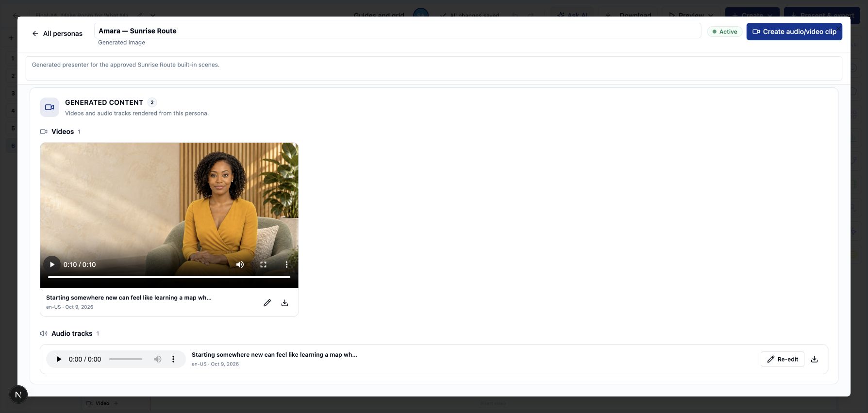Click the Active status badge
Image resolution: width=868 pixels, height=413 pixels.
point(724,32)
